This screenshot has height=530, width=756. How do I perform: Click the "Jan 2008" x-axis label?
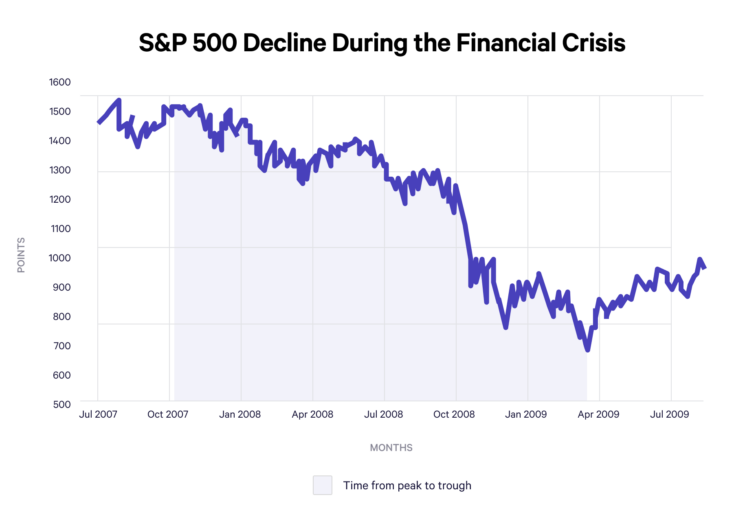coord(241,412)
